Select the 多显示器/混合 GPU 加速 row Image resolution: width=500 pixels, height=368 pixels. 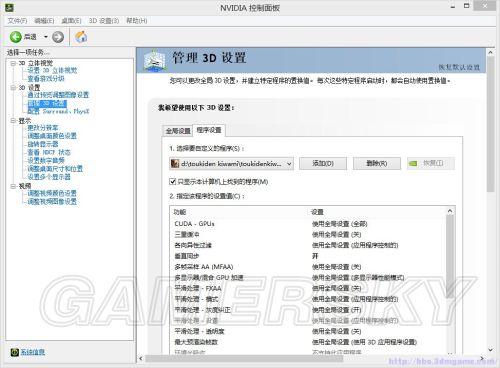coord(308,277)
